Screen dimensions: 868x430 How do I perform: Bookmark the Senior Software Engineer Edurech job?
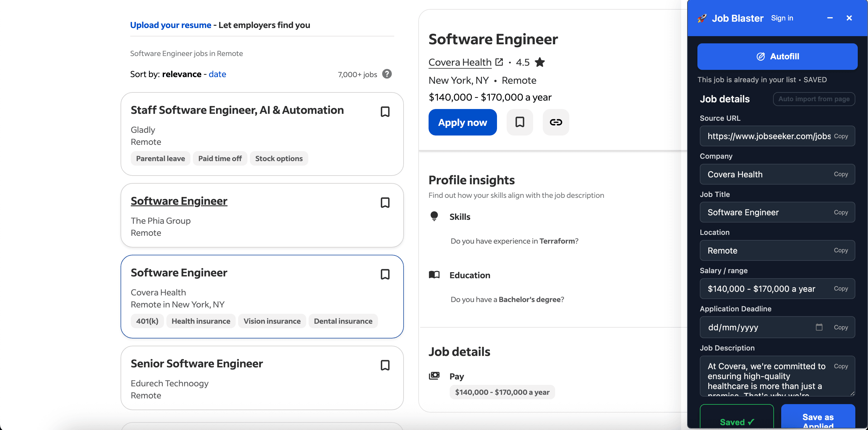[x=385, y=365]
